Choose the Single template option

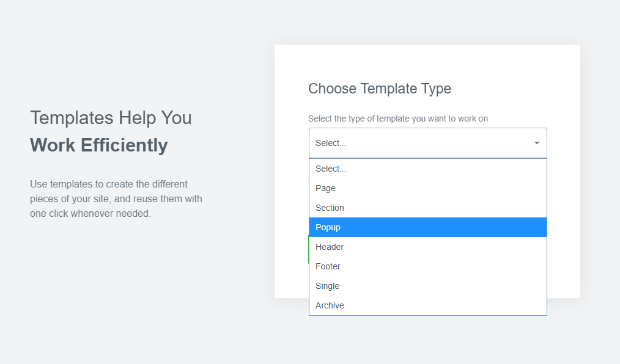coord(428,286)
